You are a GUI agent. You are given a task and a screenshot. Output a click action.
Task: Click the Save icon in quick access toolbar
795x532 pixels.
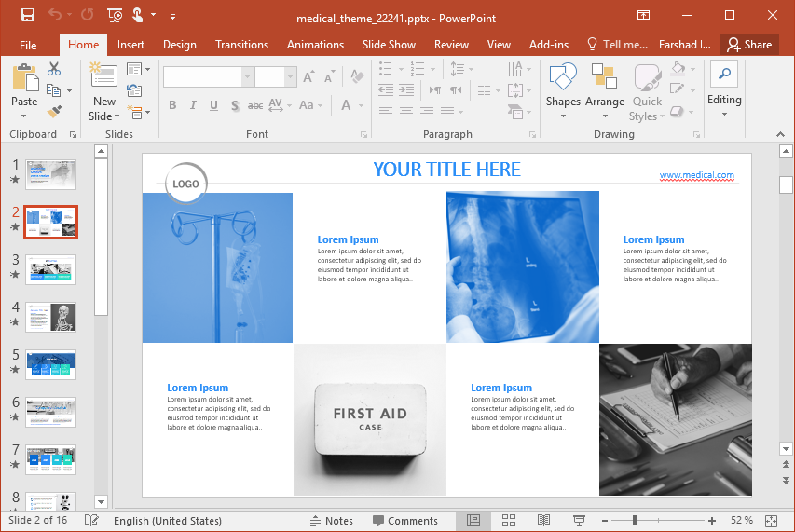click(27, 15)
